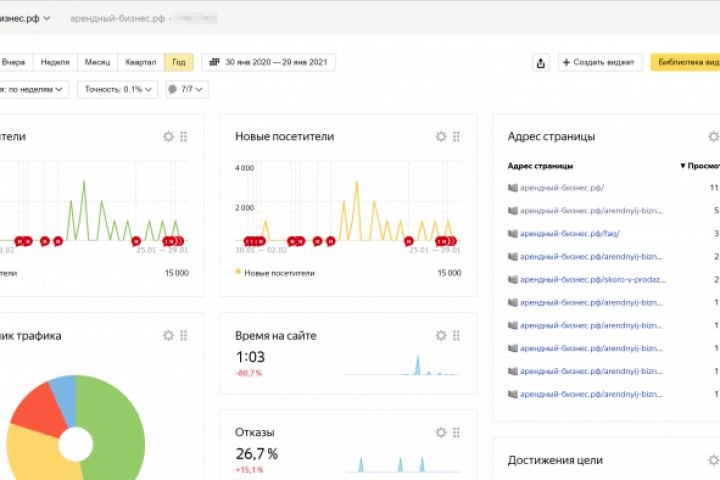The image size is (720, 480).
Task: Click the Создать виджет button
Action: pos(600,62)
